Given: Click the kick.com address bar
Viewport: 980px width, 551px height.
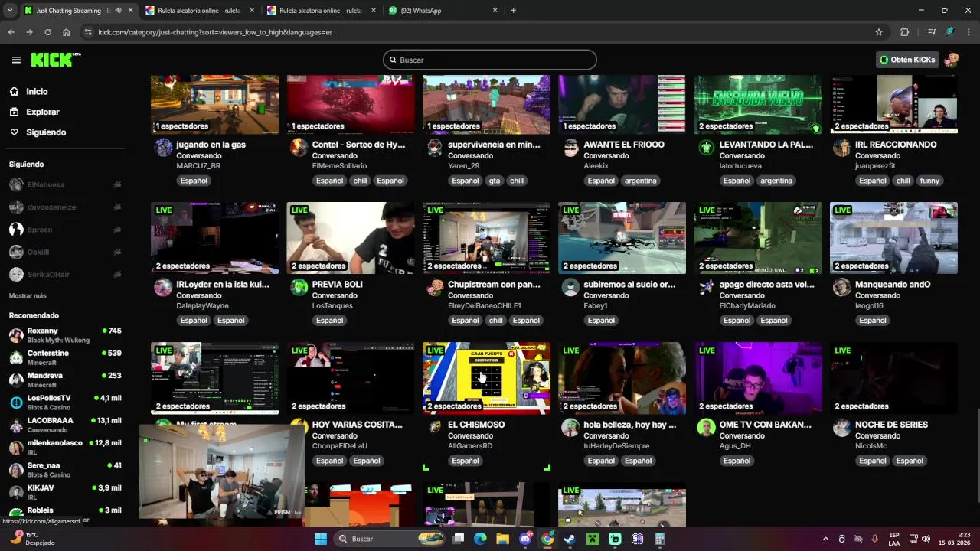Looking at the screenshot, I should point(482,32).
